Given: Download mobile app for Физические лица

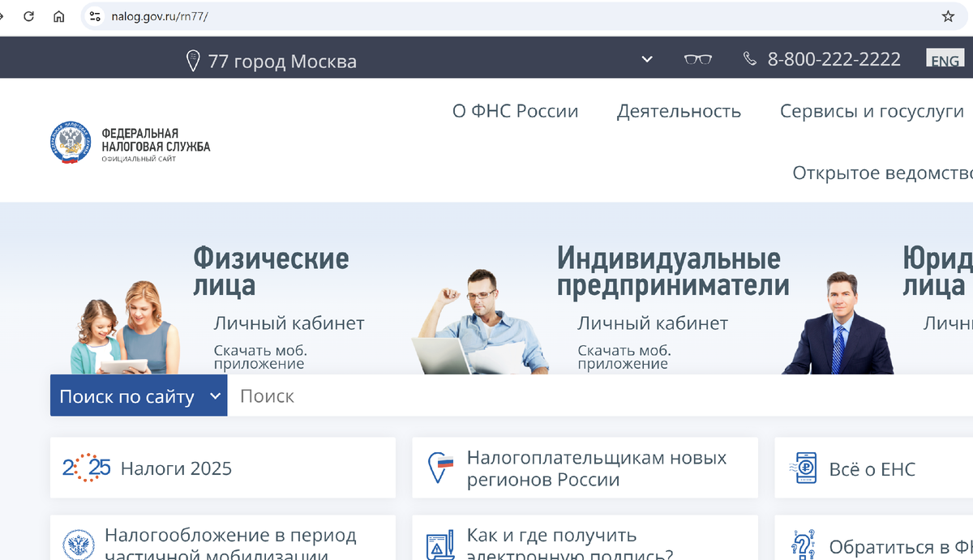Looking at the screenshot, I should [x=260, y=357].
